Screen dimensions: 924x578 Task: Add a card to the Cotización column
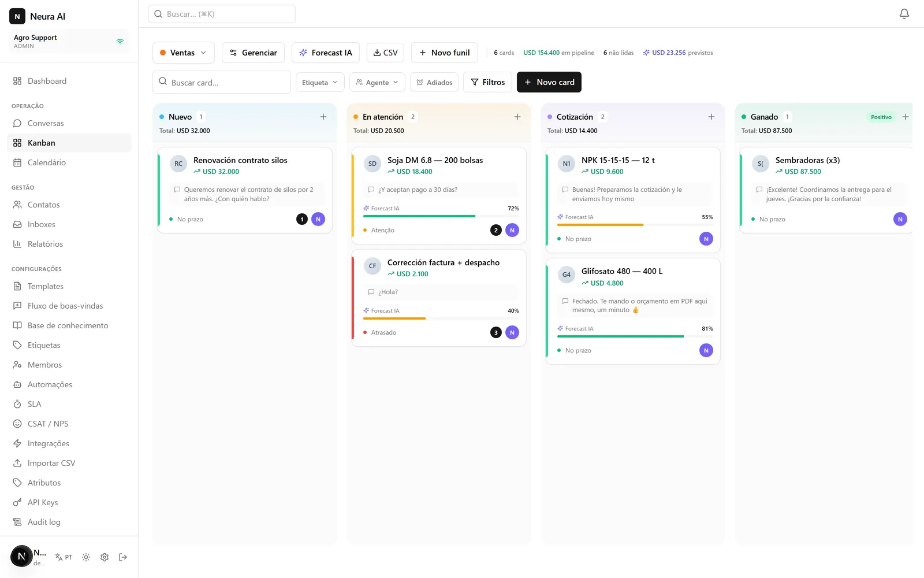tap(711, 117)
